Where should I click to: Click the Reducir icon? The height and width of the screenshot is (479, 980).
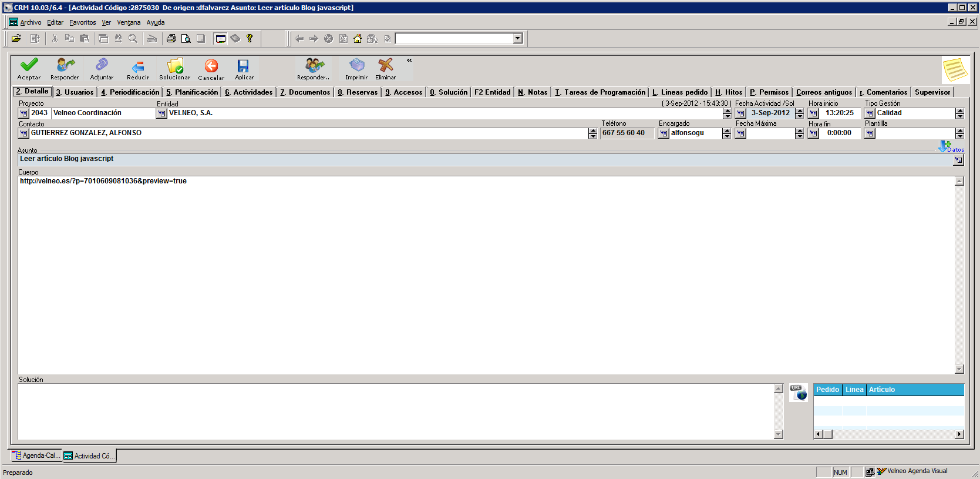tap(138, 66)
